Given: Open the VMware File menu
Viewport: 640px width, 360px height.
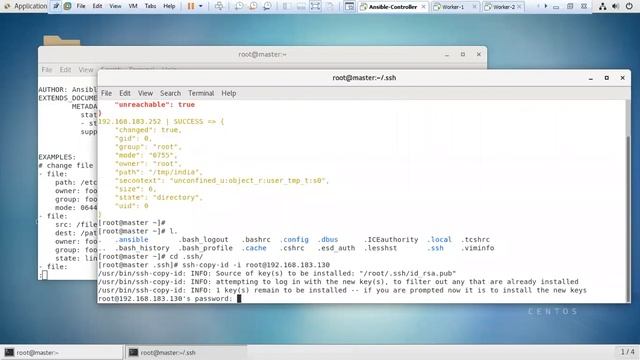Looking at the screenshot, I should (x=81, y=6).
